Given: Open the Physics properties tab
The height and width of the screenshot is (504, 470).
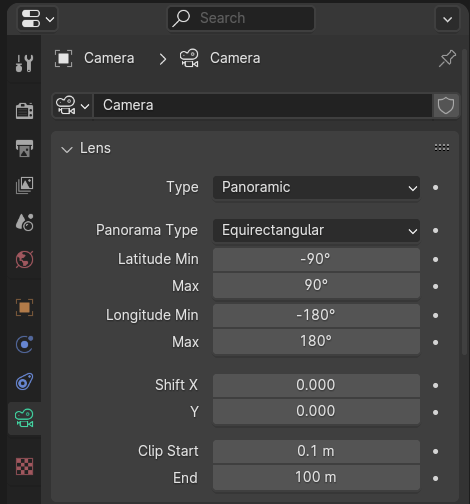Looking at the screenshot, I should 24,344.
